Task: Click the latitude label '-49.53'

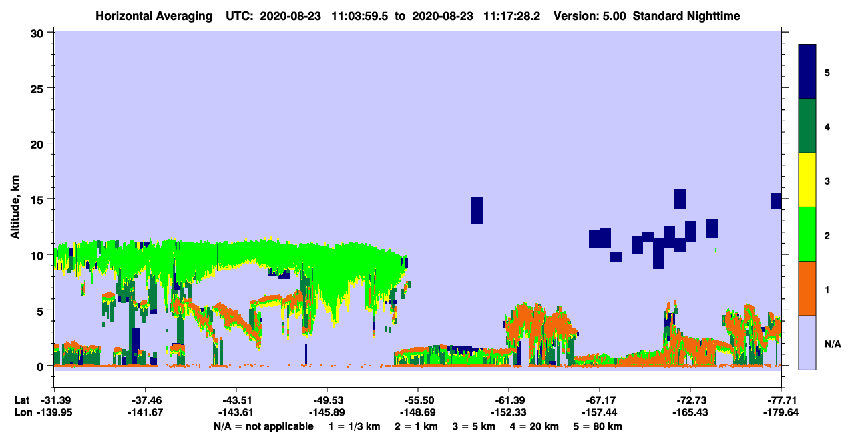Action: 327,400
